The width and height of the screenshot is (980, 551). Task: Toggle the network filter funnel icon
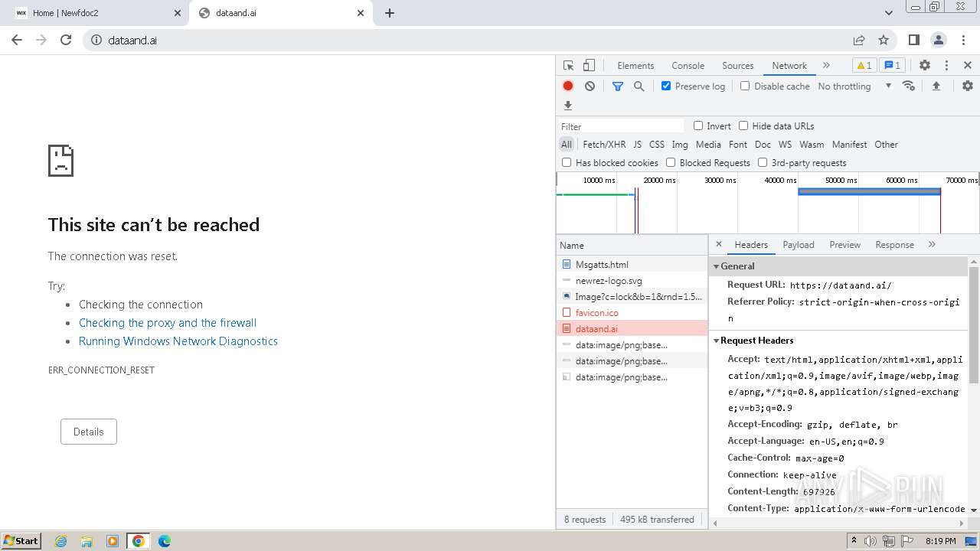coord(618,86)
